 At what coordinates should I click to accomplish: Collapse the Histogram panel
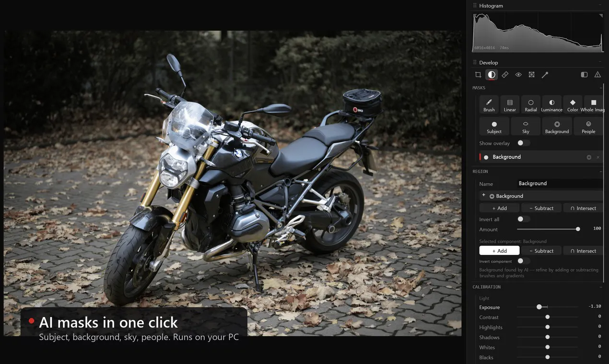pyautogui.click(x=600, y=6)
